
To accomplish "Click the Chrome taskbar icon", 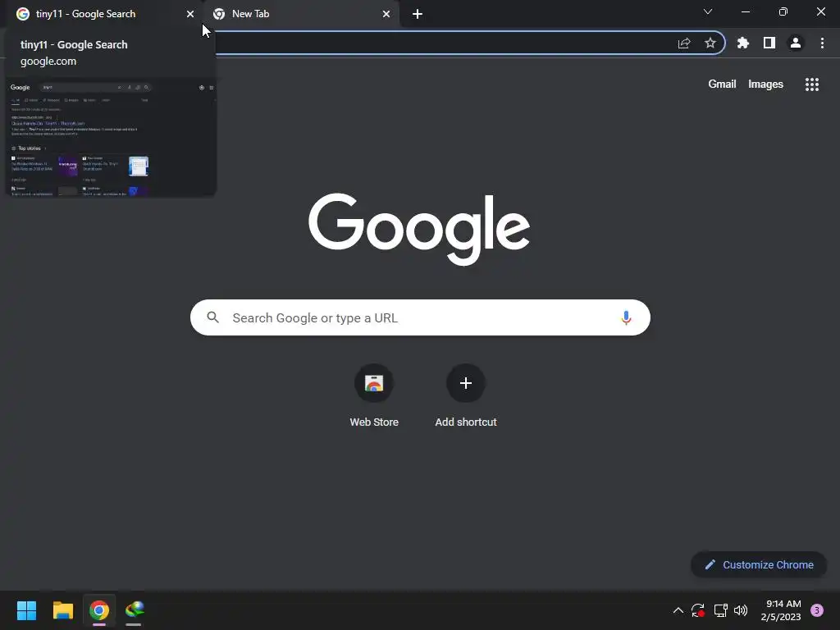I will (x=99, y=610).
